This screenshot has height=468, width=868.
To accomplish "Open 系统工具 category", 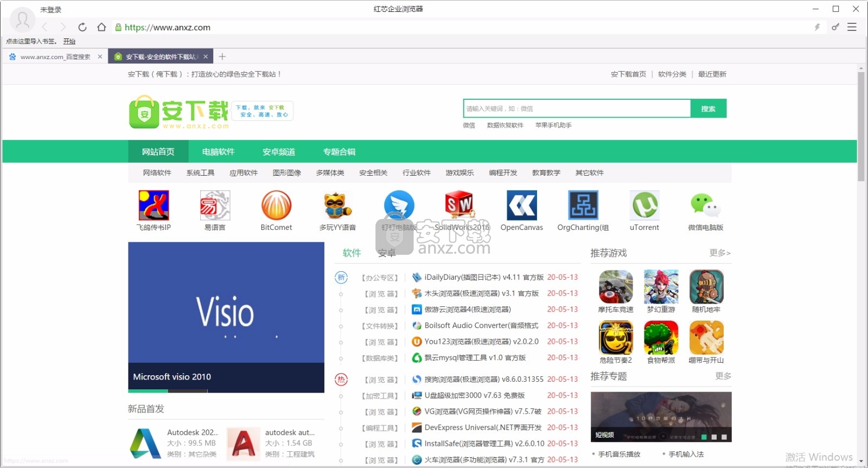I will coord(200,173).
